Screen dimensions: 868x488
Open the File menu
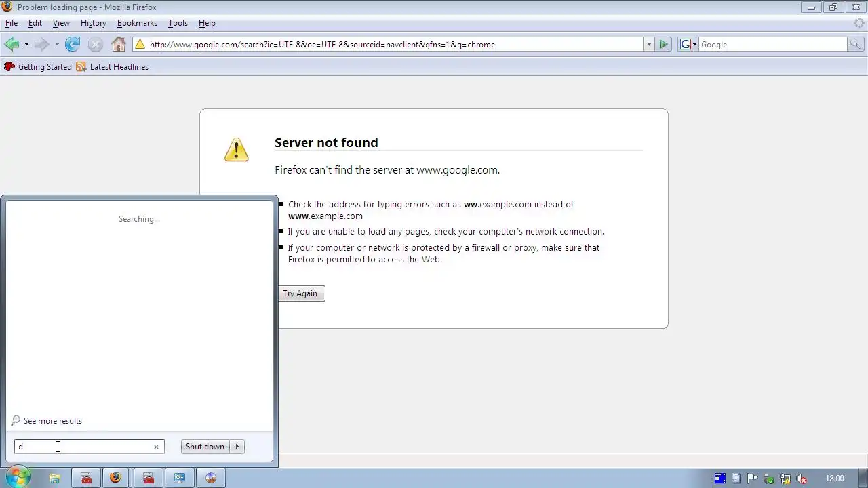[x=12, y=23]
